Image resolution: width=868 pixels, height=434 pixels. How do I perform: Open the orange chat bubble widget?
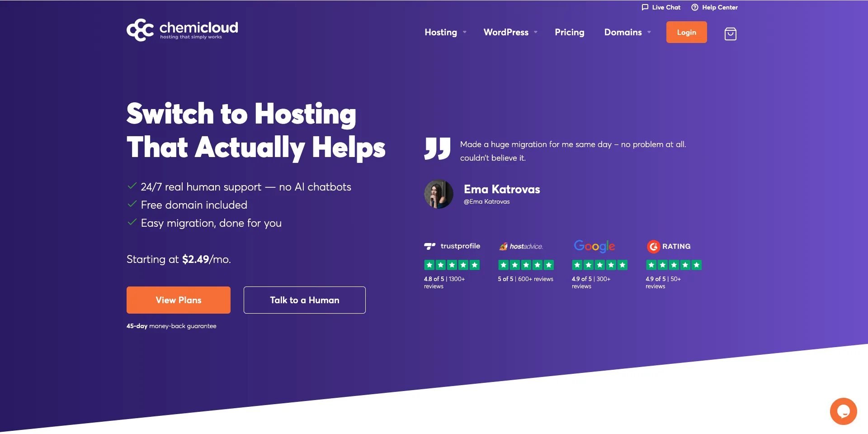[843, 411]
